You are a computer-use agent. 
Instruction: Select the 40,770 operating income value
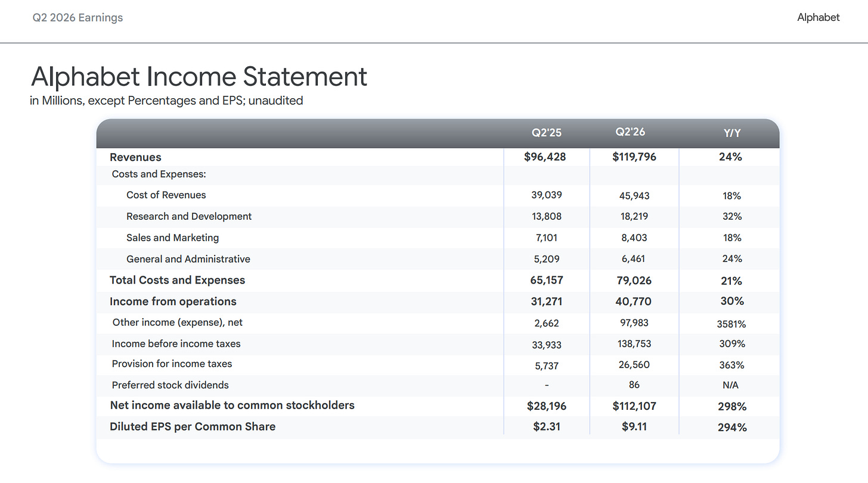pyautogui.click(x=634, y=302)
